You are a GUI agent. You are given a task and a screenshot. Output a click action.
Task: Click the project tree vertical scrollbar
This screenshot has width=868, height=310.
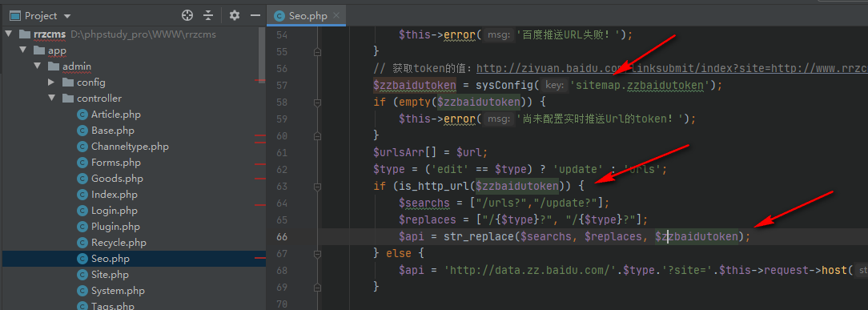point(262,55)
